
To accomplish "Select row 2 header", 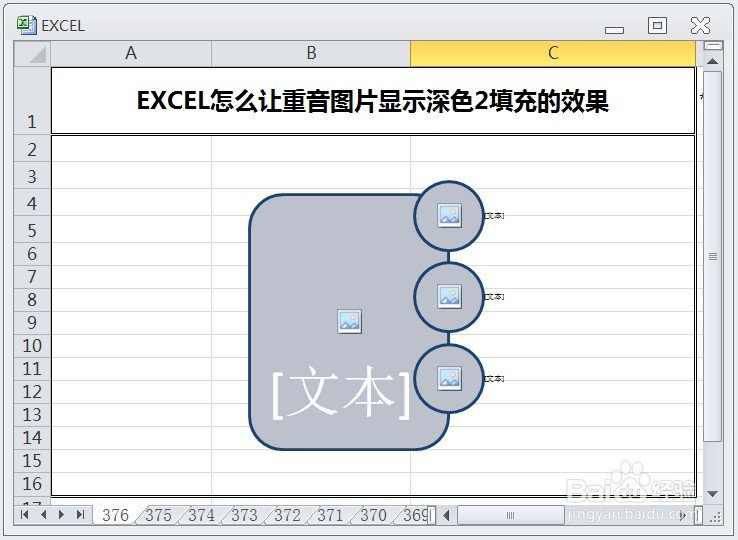I will (x=32, y=149).
